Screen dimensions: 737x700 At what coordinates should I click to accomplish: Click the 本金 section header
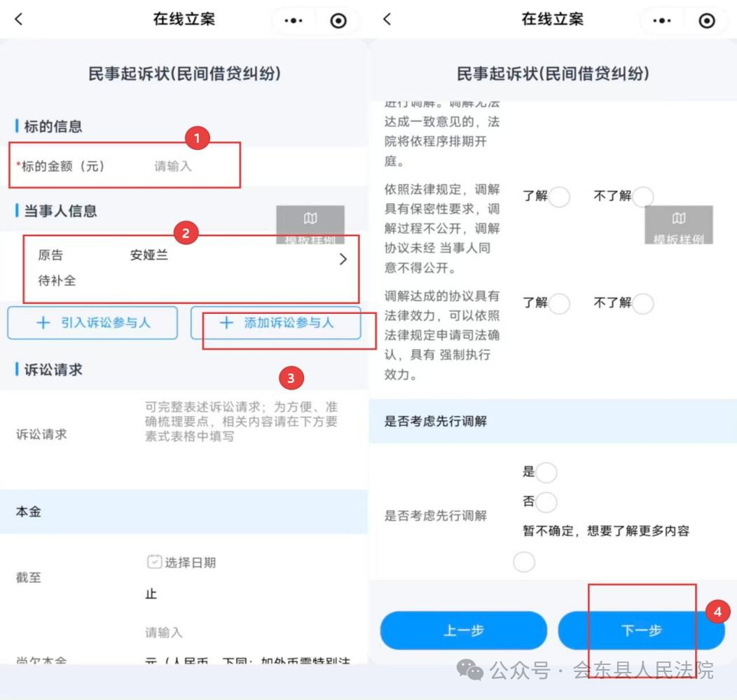coord(184,512)
